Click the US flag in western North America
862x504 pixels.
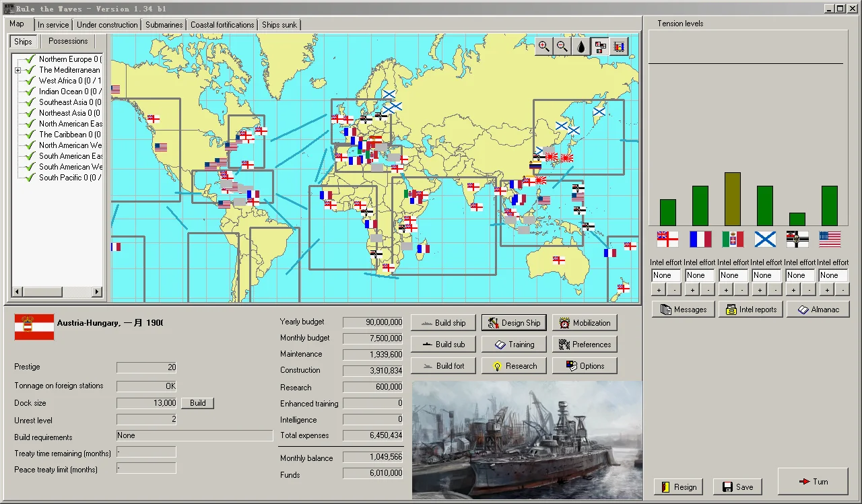click(x=160, y=147)
